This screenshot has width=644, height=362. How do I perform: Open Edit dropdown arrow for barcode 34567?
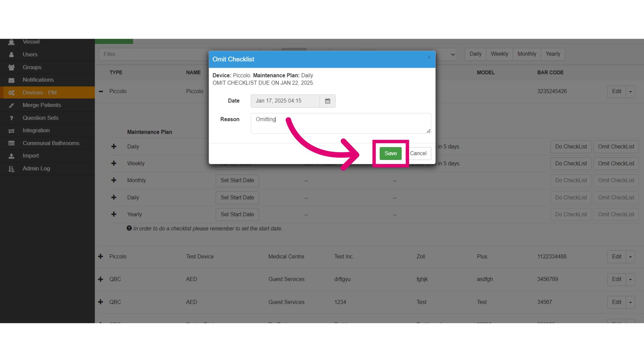[x=631, y=302]
